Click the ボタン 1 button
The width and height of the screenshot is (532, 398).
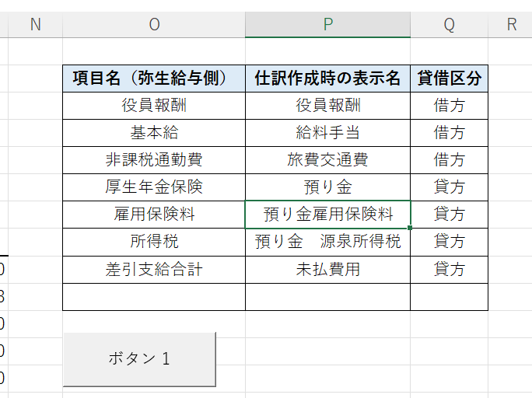click(139, 358)
